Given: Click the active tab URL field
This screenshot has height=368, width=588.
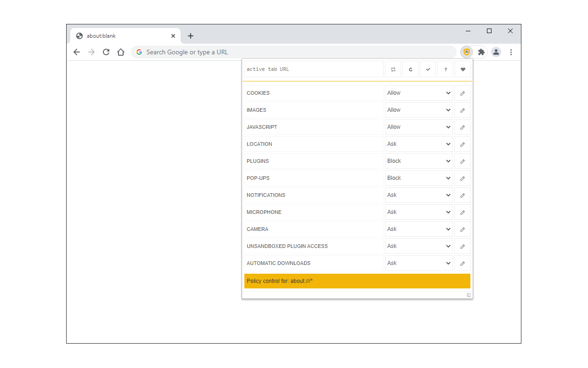Looking at the screenshot, I should (314, 69).
